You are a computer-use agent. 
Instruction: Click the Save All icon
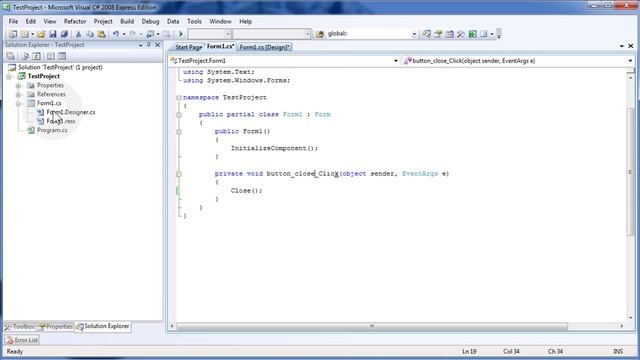tap(64, 34)
